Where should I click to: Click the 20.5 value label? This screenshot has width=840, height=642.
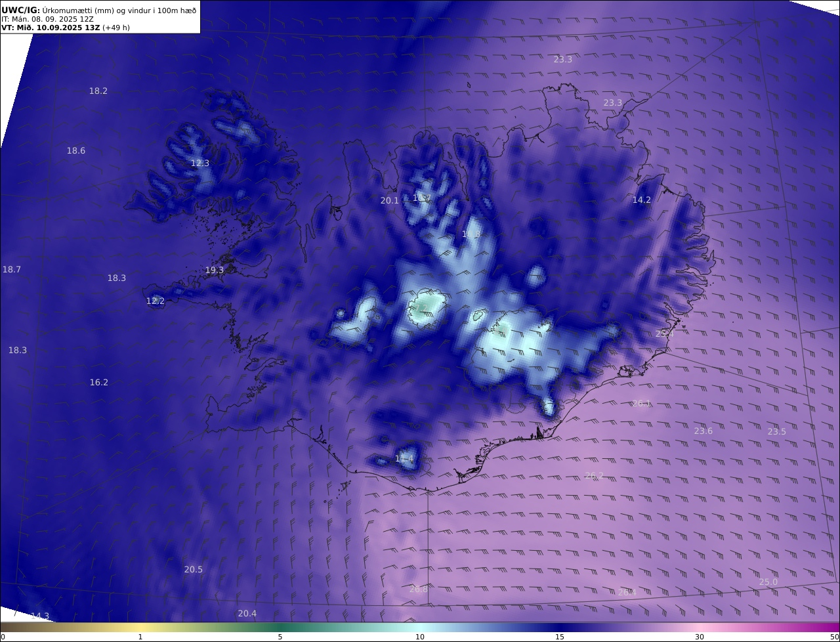tap(194, 570)
